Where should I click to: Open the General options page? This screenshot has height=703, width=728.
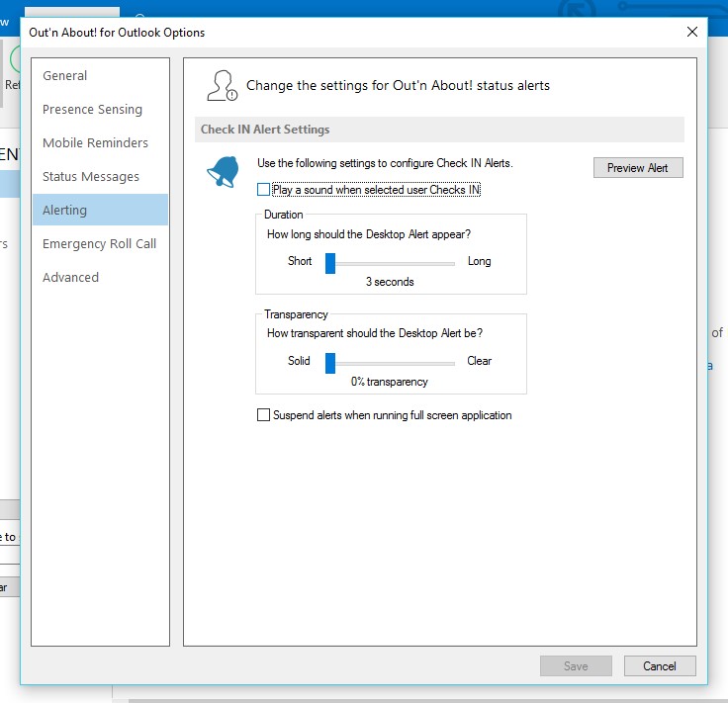point(100,75)
